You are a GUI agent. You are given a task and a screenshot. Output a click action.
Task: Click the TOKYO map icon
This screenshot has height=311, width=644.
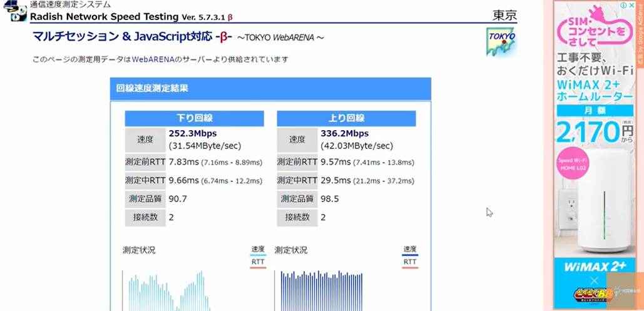pyautogui.click(x=501, y=43)
